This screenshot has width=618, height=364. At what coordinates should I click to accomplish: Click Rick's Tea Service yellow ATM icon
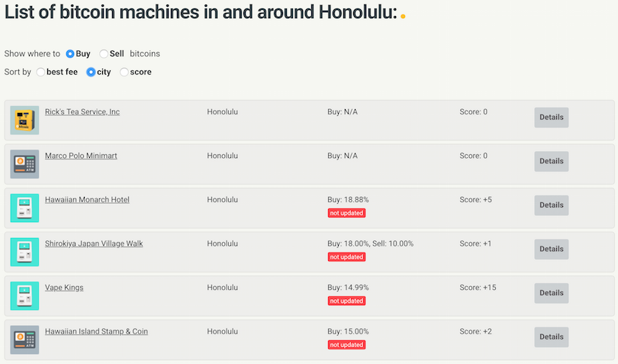(x=24, y=121)
